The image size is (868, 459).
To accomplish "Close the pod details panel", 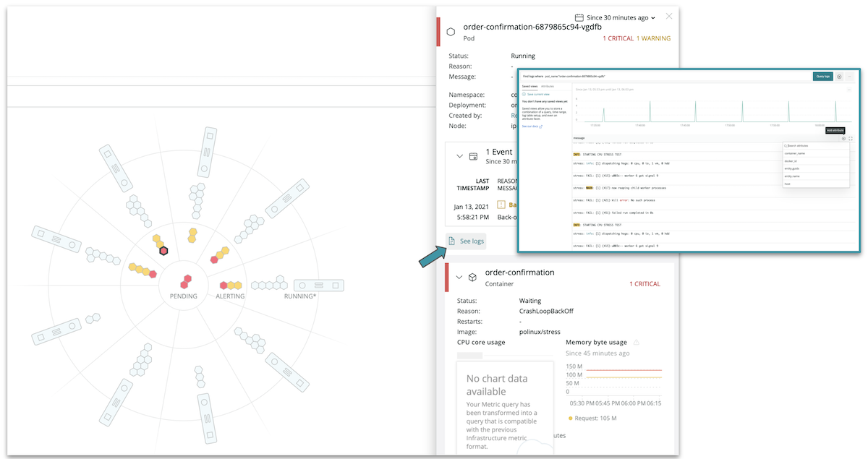I will 669,16.
